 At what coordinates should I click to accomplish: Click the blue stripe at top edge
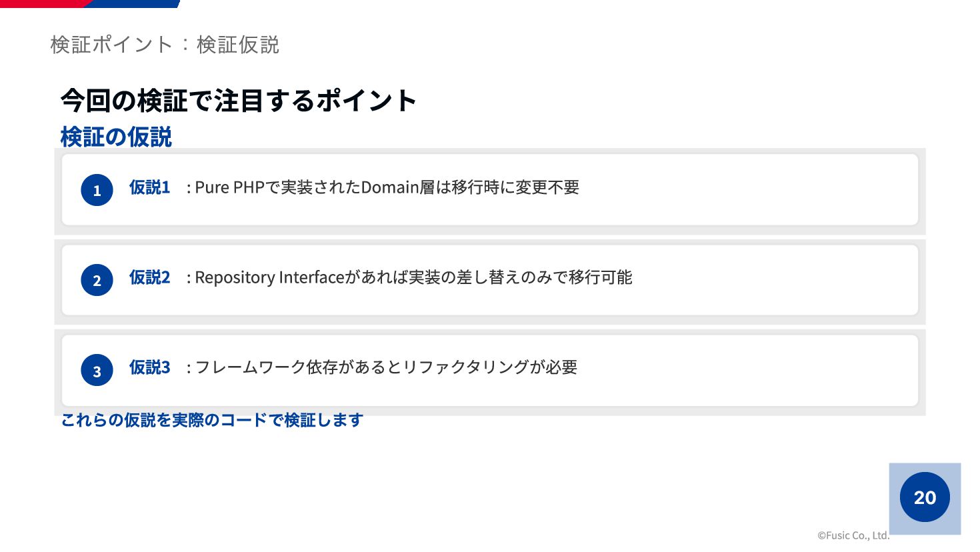coord(133,3)
